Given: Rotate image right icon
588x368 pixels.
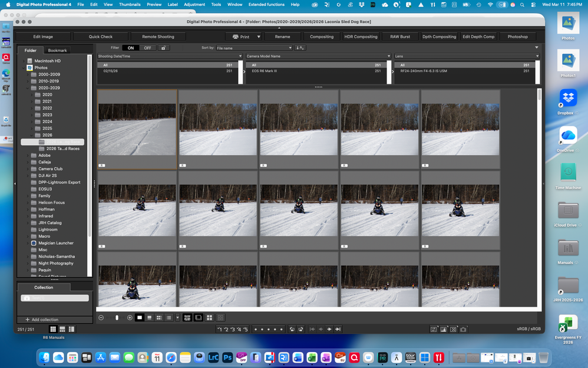Looking at the screenshot, I should [x=300, y=329].
